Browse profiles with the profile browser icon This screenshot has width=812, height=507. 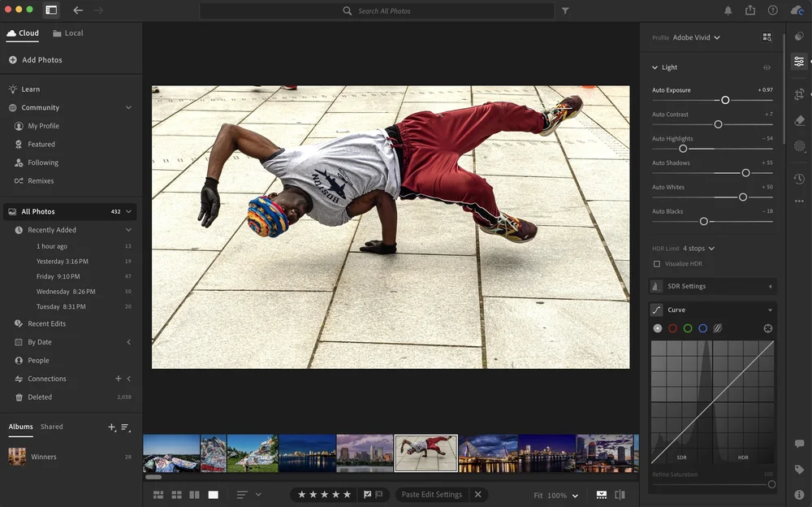pyautogui.click(x=767, y=37)
